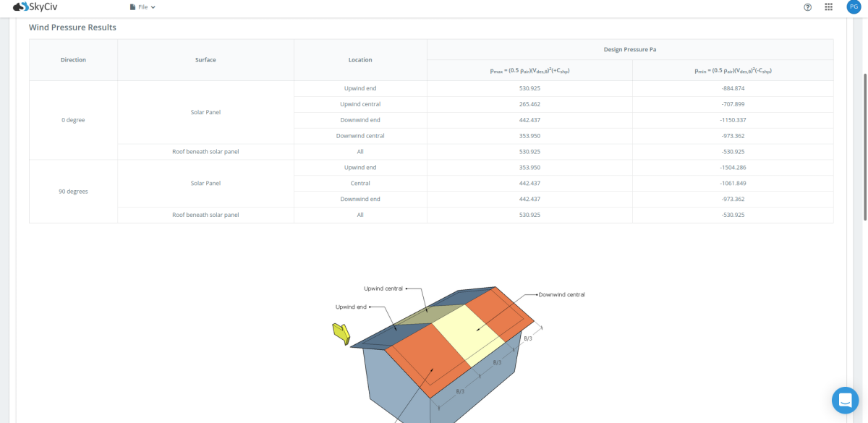Image resolution: width=868 pixels, height=423 pixels.
Task: Click the Upwind central diagram label
Action: click(383, 289)
